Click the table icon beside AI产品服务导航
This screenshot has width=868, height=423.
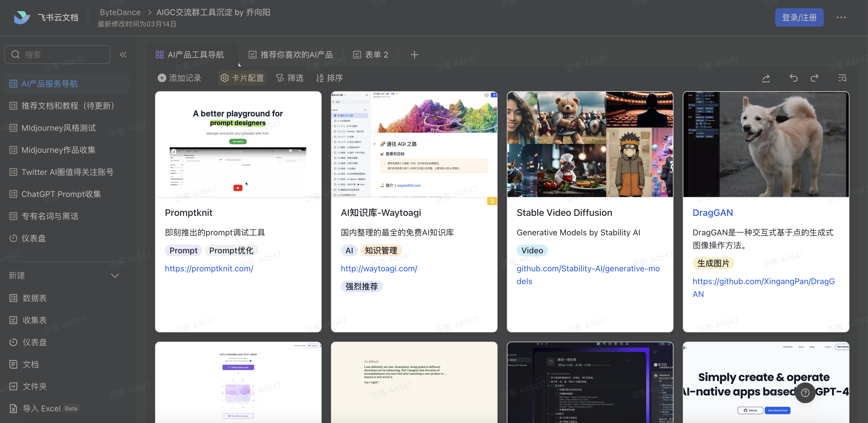[13, 84]
